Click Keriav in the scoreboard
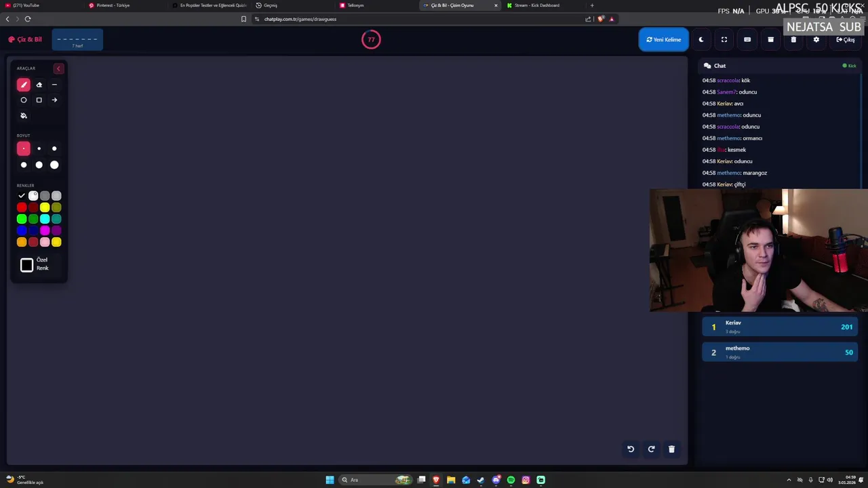868x488 pixels. coord(780,327)
